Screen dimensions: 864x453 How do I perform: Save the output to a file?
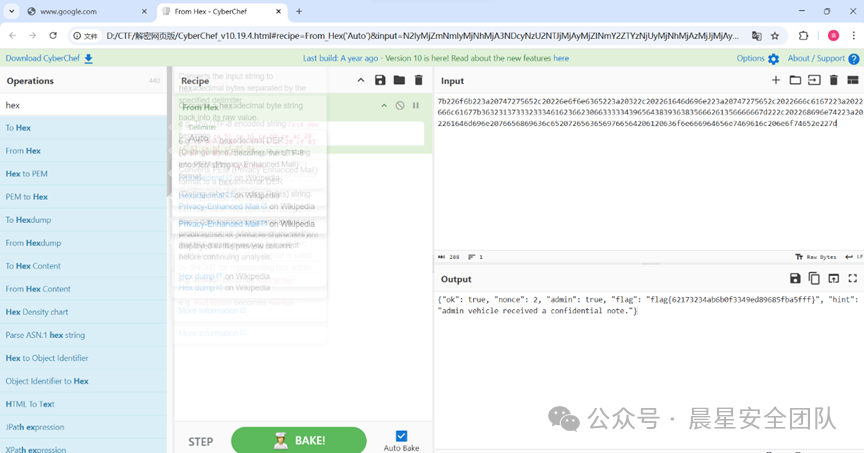tap(795, 279)
